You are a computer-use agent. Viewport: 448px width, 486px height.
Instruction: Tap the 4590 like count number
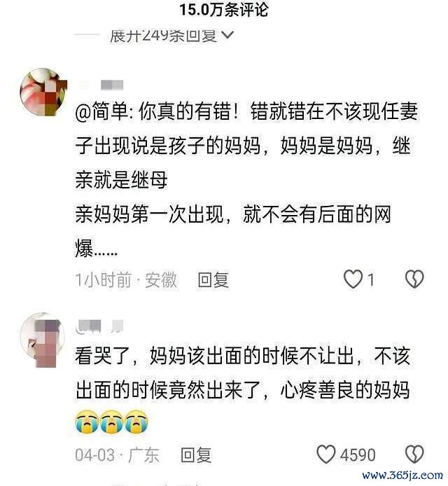click(x=358, y=455)
